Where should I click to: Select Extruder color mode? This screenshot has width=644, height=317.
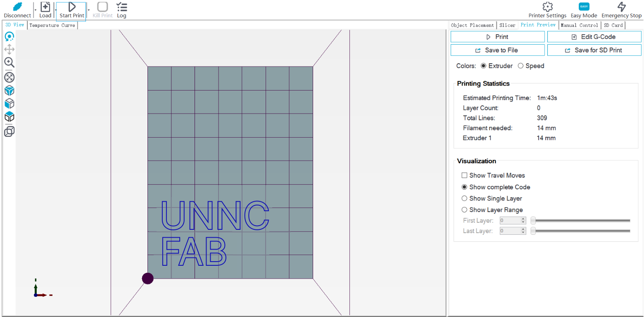click(483, 66)
